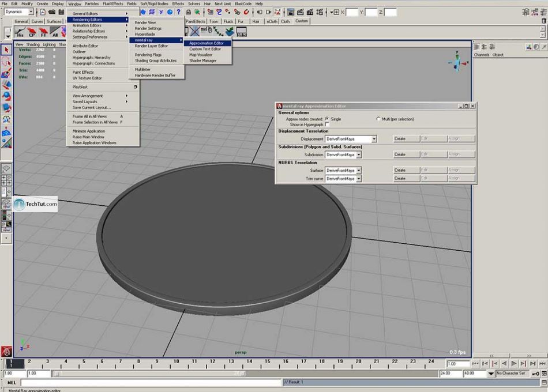Click the Hshd shelf button
Screen dimensions: 548x392
[242, 32]
